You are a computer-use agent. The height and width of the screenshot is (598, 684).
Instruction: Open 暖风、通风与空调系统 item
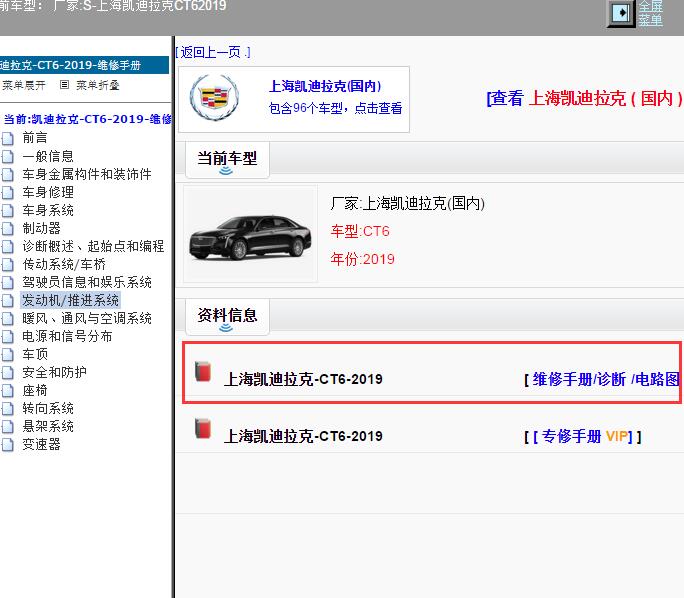tap(86, 318)
